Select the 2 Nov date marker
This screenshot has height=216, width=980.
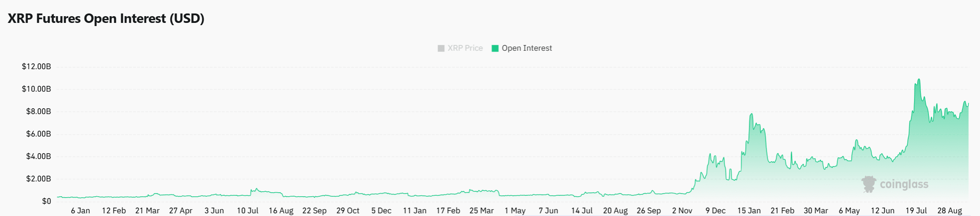(682, 211)
